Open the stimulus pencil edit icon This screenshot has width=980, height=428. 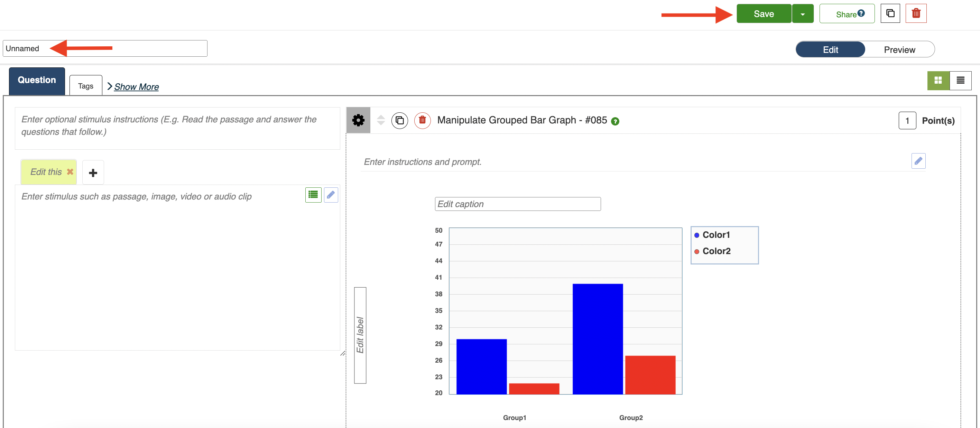[x=331, y=195]
